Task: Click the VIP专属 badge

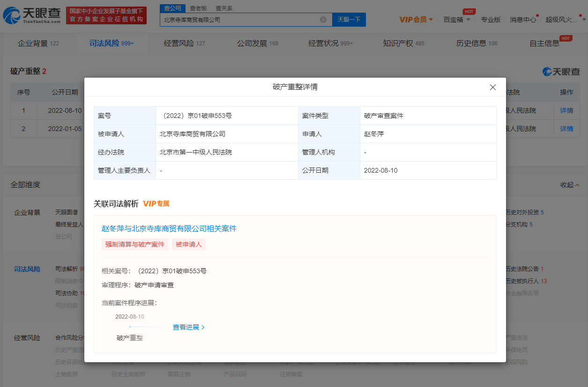Action: 156,204
